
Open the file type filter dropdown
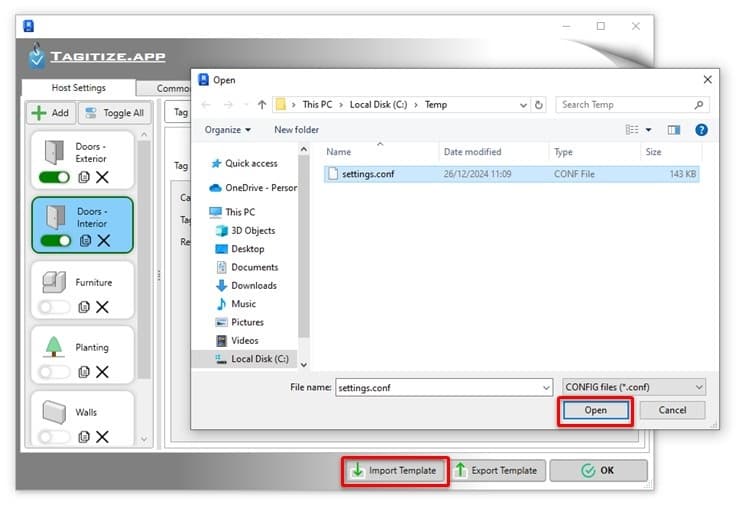634,387
